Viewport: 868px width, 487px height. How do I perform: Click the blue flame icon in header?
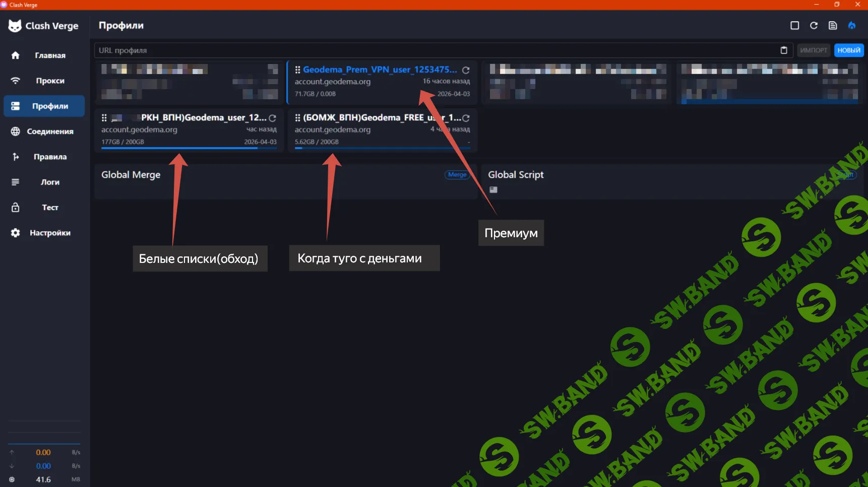(x=851, y=26)
